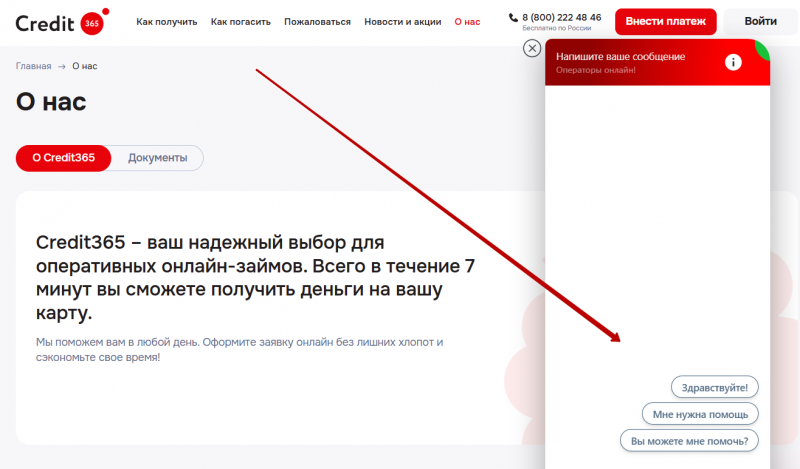The height and width of the screenshot is (469, 800).
Task: Send quick reply "Вы можете мне помочь?"
Action: [x=689, y=441]
